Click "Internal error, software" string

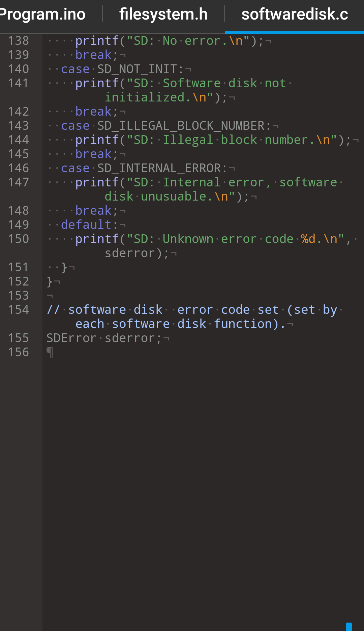pos(250,182)
